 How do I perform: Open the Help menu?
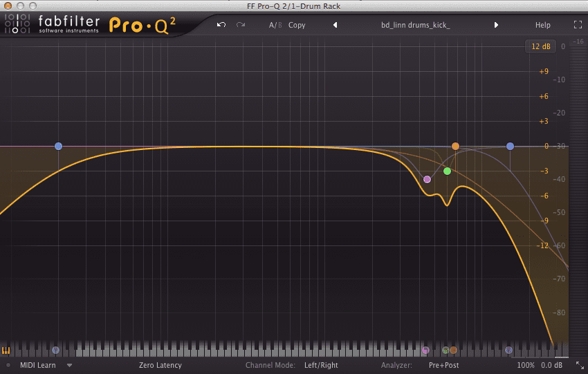(542, 25)
